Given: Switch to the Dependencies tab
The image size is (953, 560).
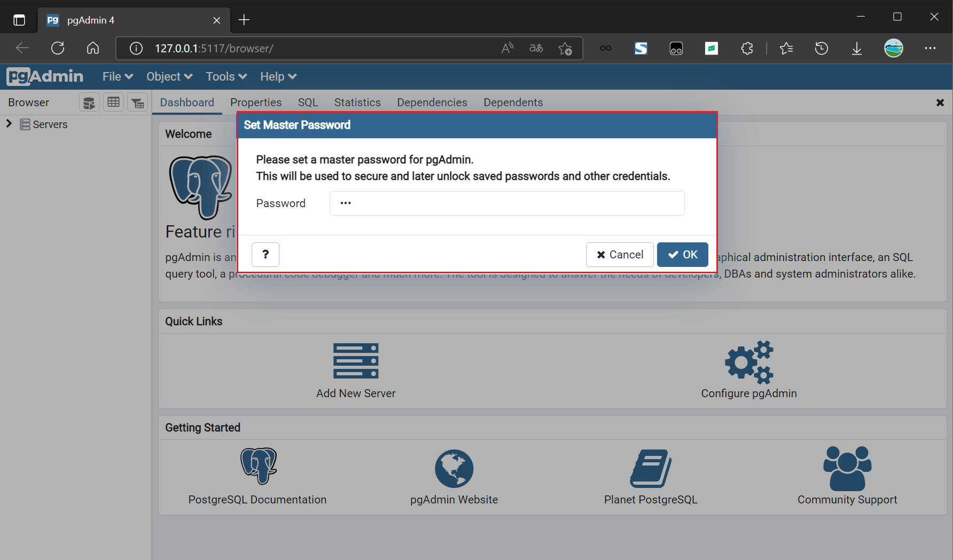Looking at the screenshot, I should pyautogui.click(x=432, y=102).
